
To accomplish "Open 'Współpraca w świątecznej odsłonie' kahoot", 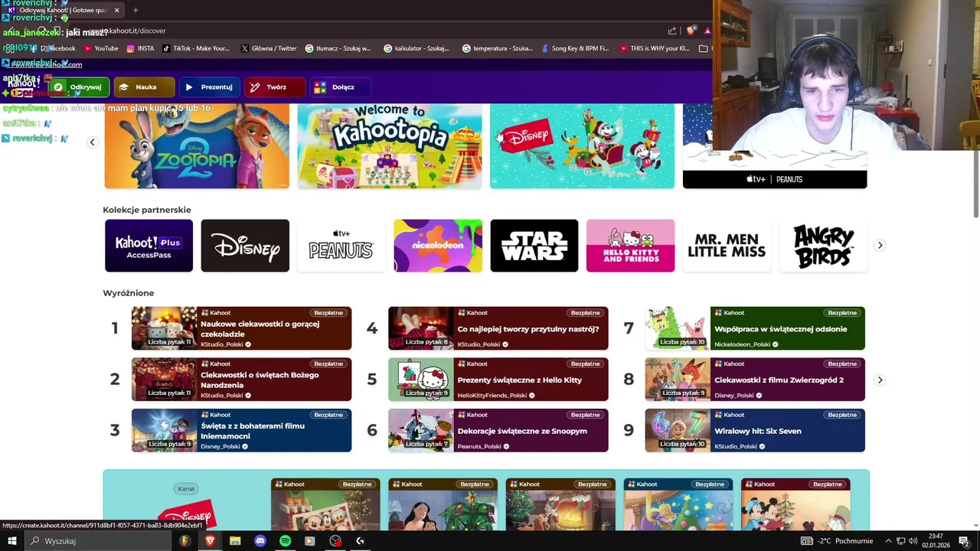I will pyautogui.click(x=755, y=328).
